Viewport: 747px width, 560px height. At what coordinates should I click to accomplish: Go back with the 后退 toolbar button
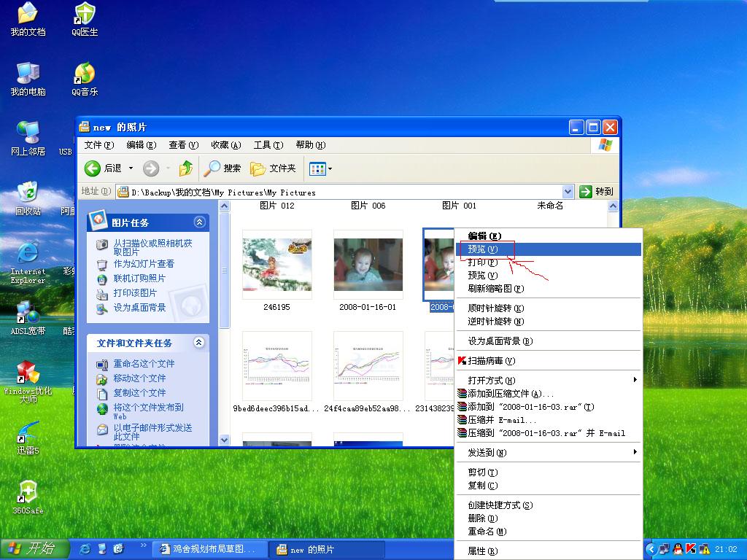coord(103,168)
